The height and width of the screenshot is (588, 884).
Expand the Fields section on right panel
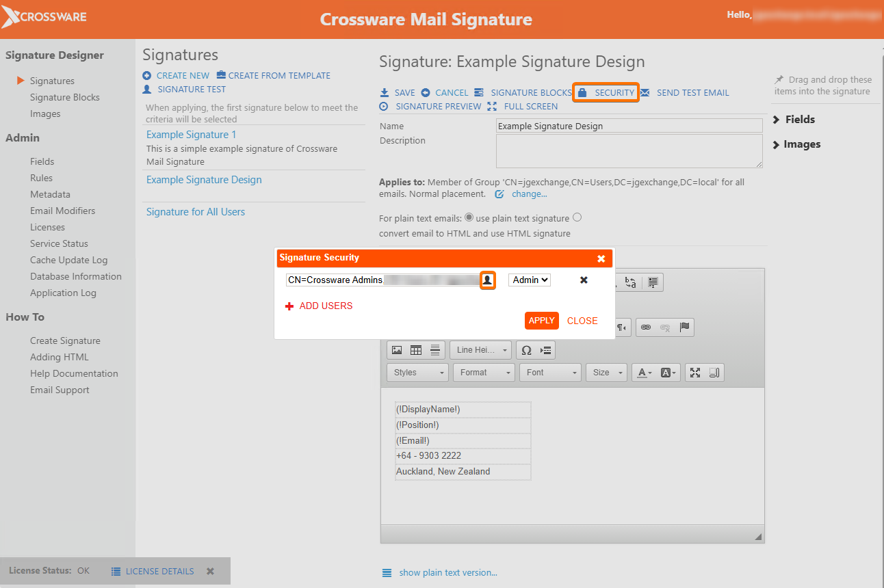(x=794, y=120)
